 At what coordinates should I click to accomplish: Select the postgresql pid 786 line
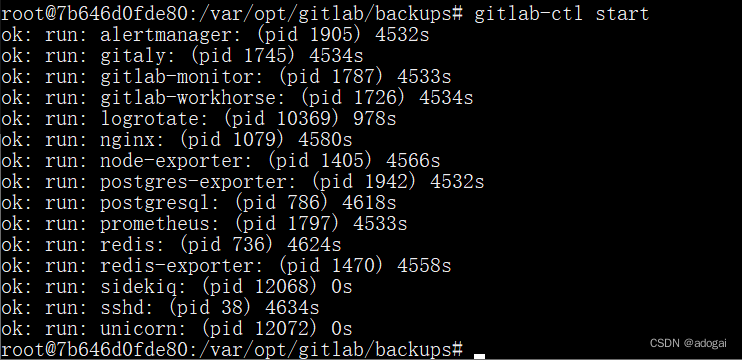[x=198, y=203]
